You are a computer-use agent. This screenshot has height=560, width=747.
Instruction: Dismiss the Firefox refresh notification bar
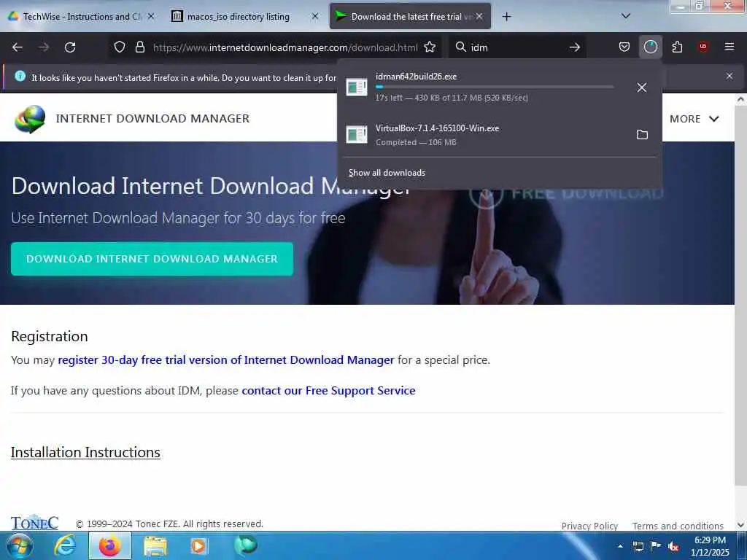[x=729, y=76]
